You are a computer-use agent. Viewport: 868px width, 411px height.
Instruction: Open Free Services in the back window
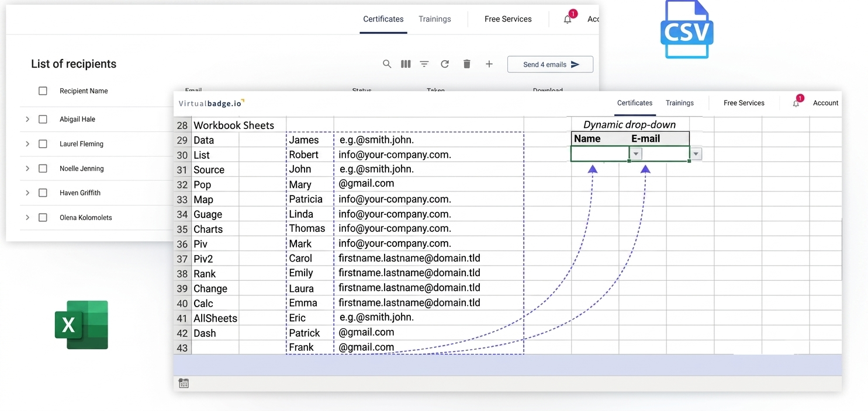pos(508,19)
